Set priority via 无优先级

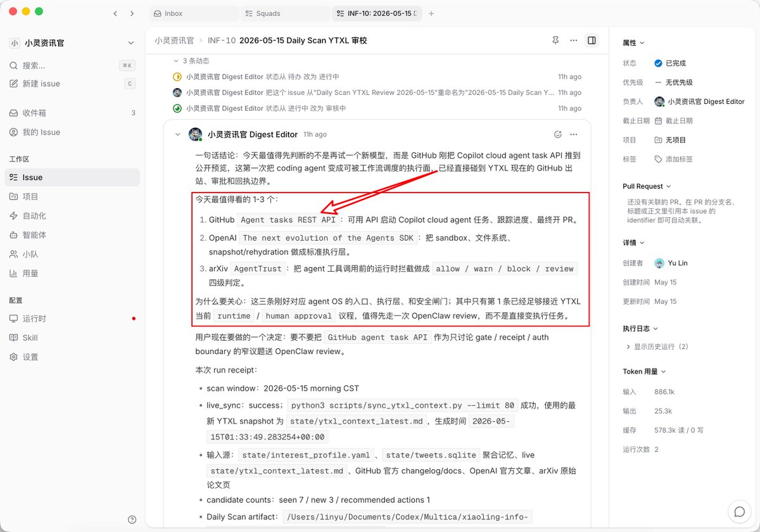point(674,82)
